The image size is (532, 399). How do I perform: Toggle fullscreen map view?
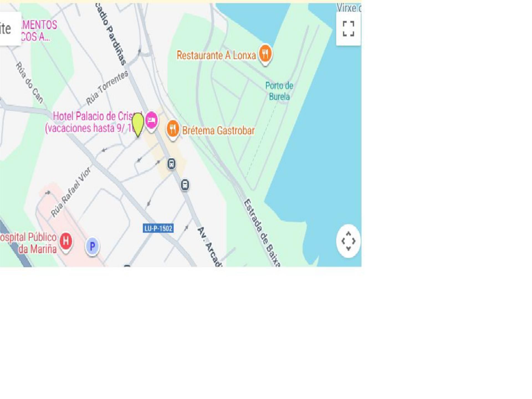tap(348, 29)
